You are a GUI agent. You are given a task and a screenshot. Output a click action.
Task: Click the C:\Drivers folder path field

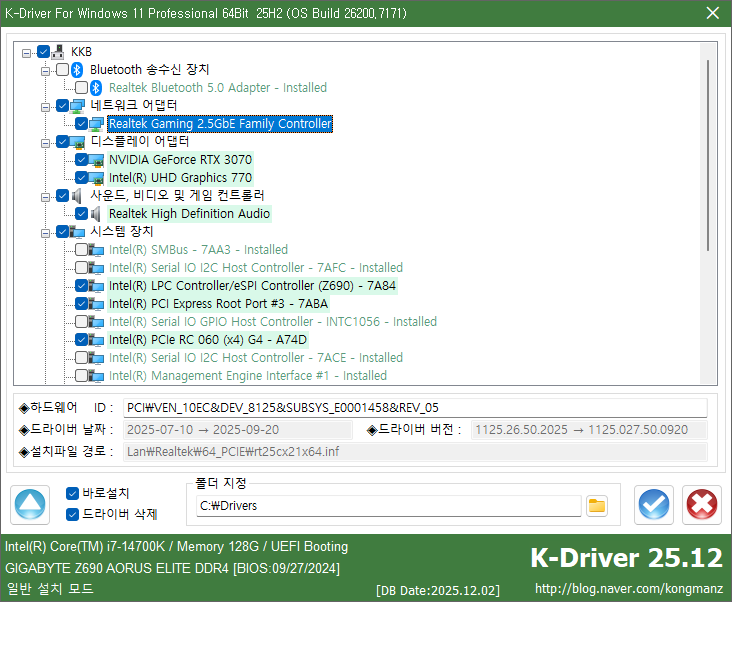388,506
